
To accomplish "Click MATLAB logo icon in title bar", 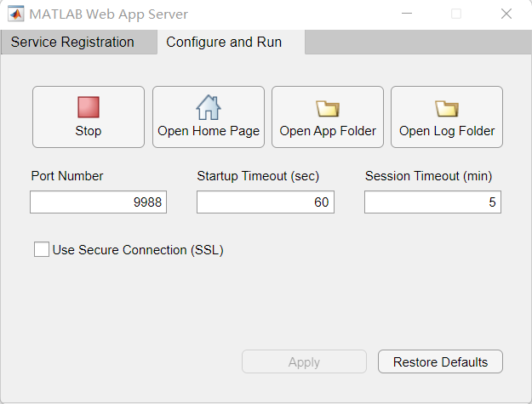I will click(15, 14).
